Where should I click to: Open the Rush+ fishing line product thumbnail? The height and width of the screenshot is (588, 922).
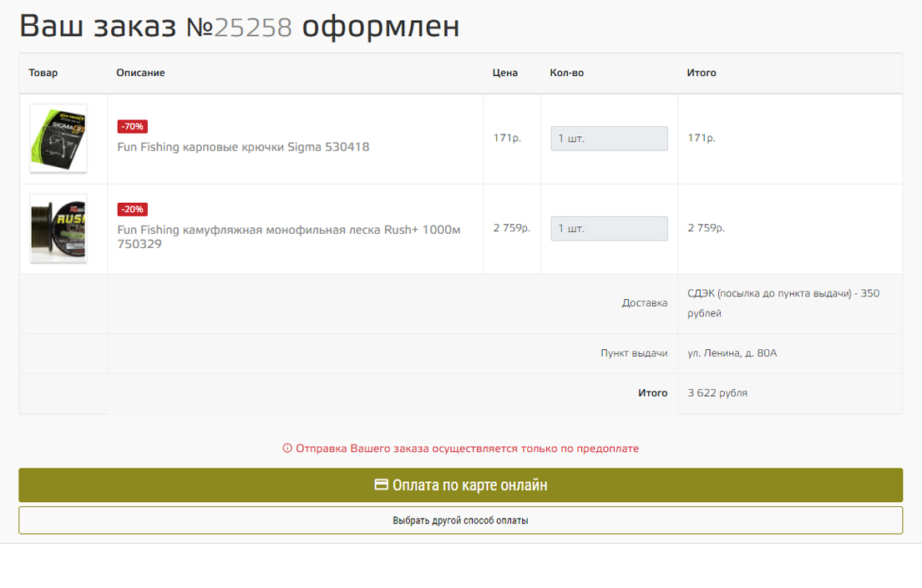coord(58,229)
